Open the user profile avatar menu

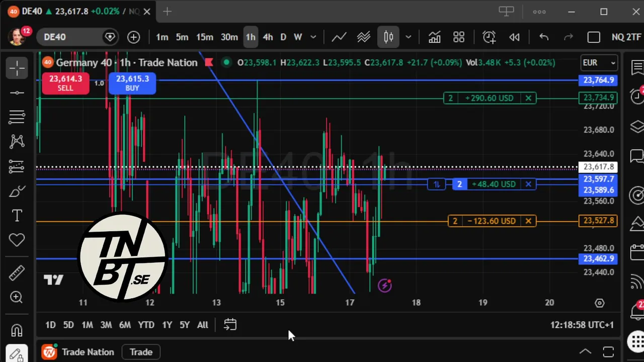pyautogui.click(x=17, y=37)
